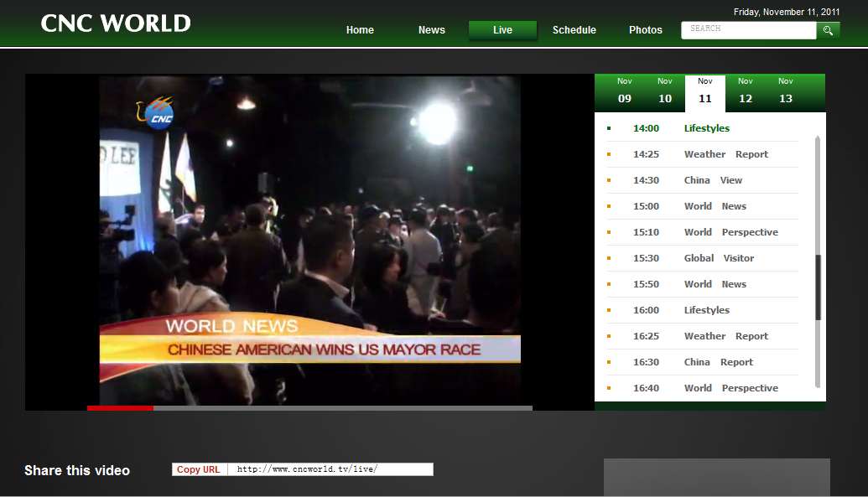Click the search magnifier icon
868x497 pixels.
[828, 30]
